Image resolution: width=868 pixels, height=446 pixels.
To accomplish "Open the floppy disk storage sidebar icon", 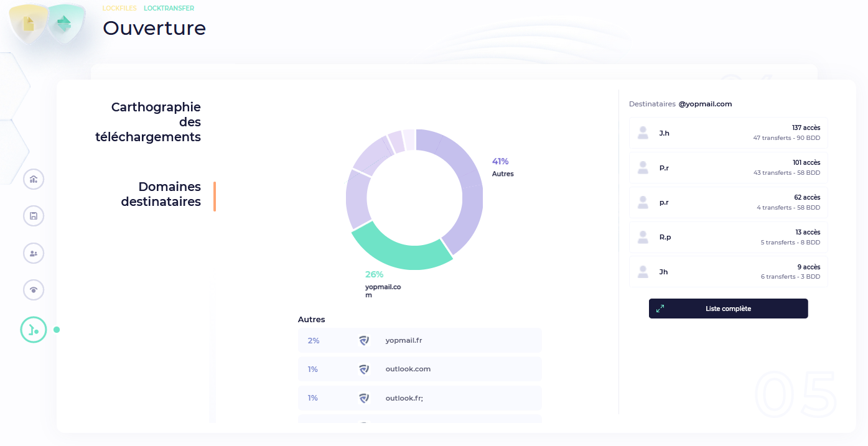I will point(34,216).
